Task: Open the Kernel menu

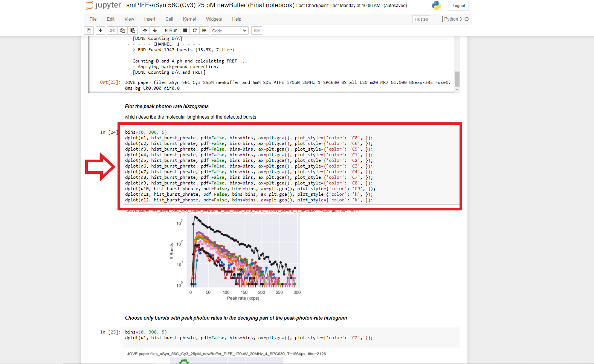Action: tap(189, 19)
